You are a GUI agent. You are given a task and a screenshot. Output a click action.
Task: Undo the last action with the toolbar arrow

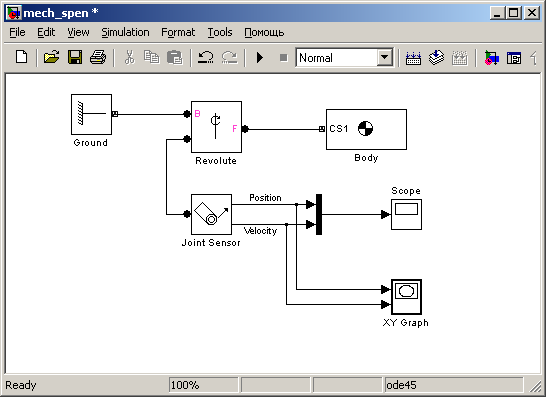(206, 57)
